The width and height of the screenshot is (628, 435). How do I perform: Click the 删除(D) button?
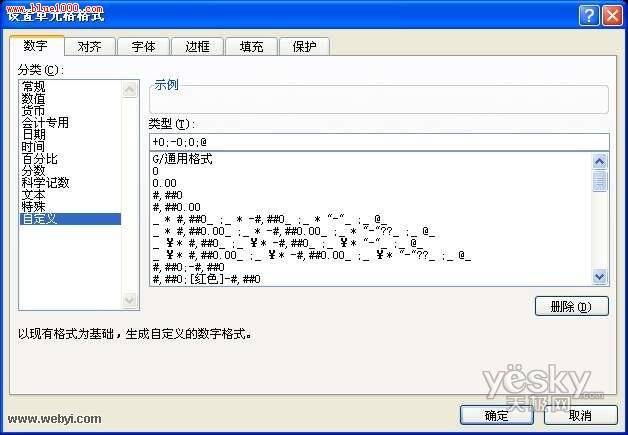(572, 306)
